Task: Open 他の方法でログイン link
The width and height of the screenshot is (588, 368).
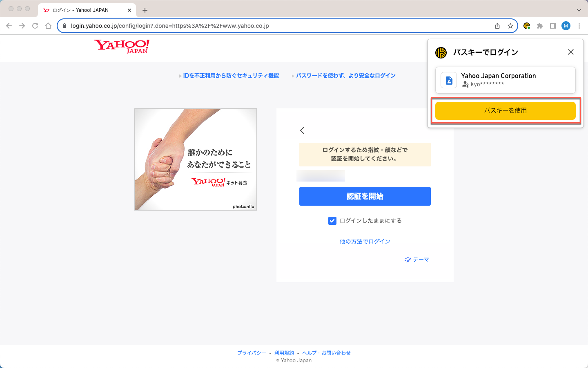Action: pos(365,242)
